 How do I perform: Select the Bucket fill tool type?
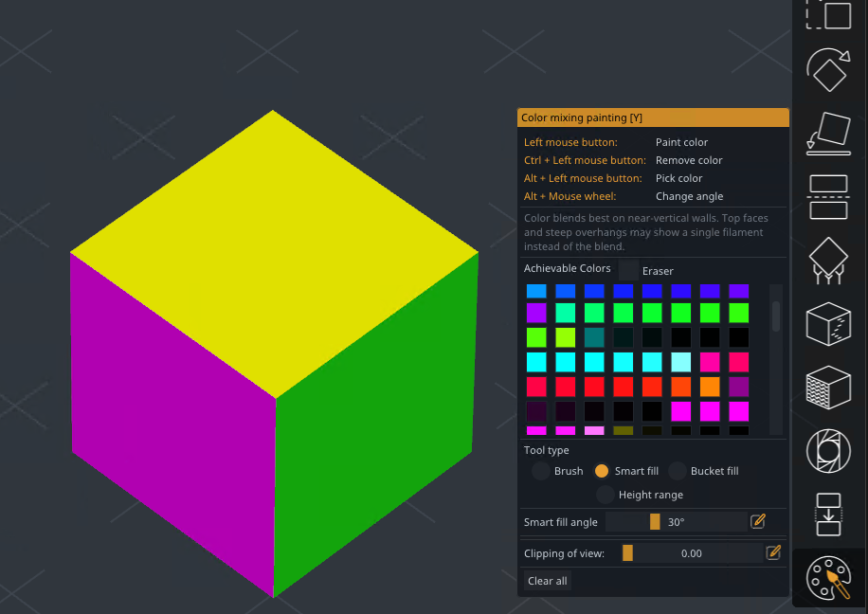(x=678, y=471)
